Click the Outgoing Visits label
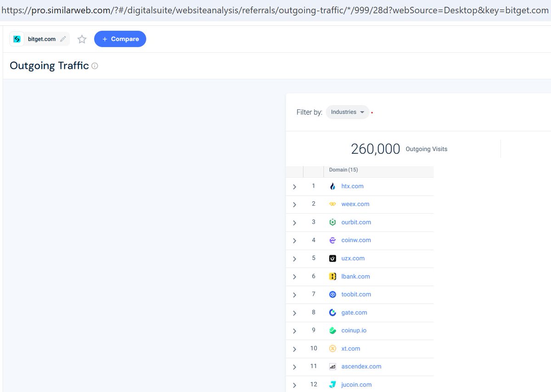This screenshot has height=392, width=551. point(427,149)
